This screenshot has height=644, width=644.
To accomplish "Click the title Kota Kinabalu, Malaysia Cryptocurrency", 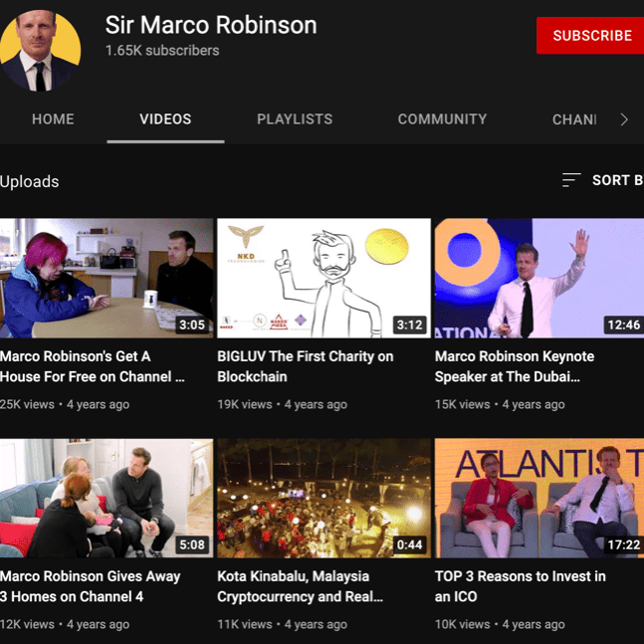I will click(x=300, y=586).
